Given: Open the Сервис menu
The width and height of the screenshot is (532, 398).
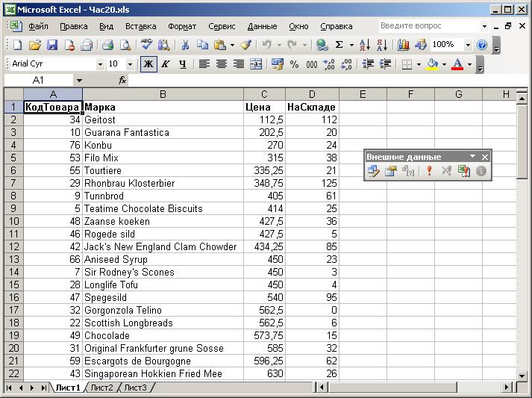Looking at the screenshot, I should [222, 26].
